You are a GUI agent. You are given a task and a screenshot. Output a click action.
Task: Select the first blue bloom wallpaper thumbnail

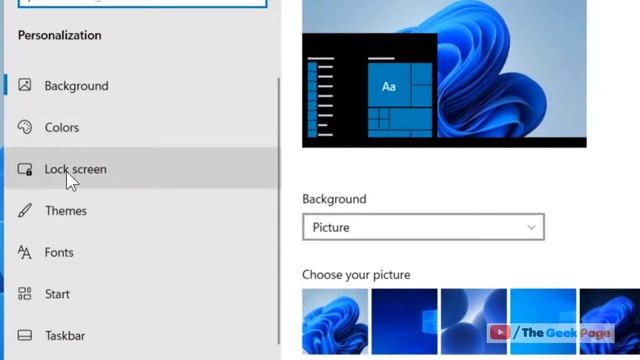[x=335, y=321]
